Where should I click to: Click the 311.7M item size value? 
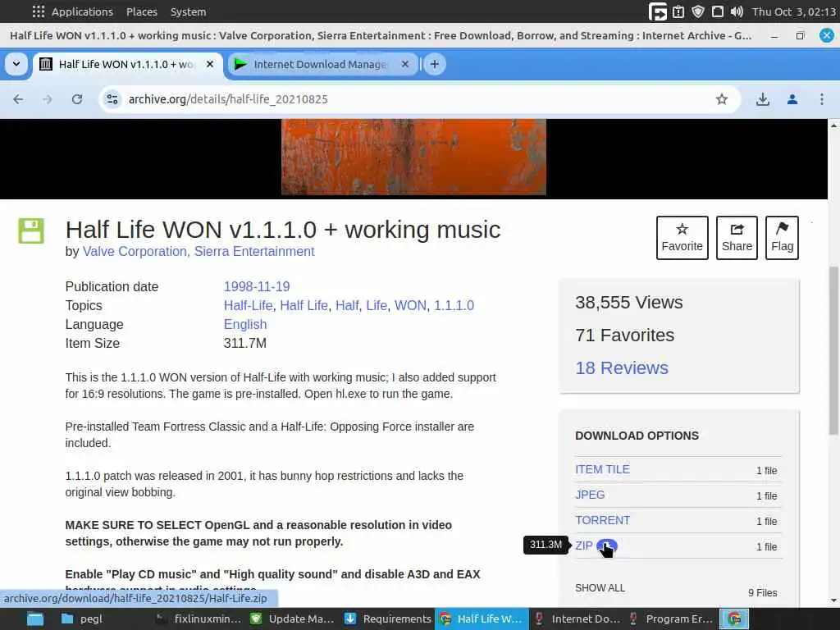tap(244, 344)
